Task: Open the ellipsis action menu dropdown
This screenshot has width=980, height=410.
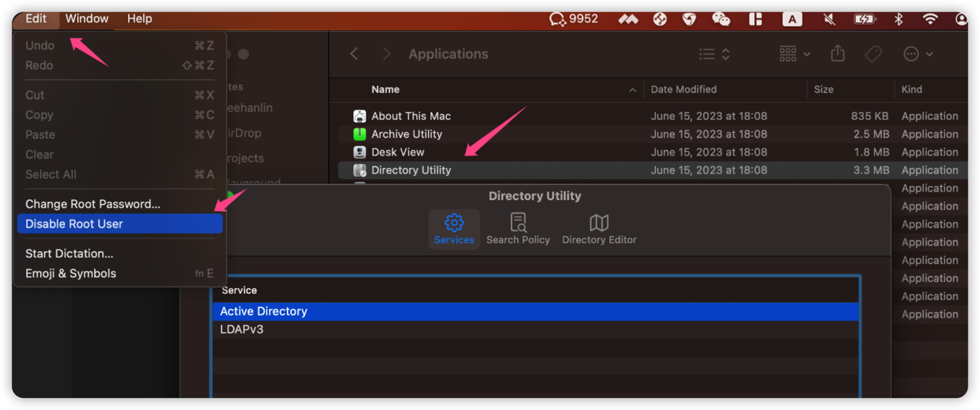Action: [918, 54]
